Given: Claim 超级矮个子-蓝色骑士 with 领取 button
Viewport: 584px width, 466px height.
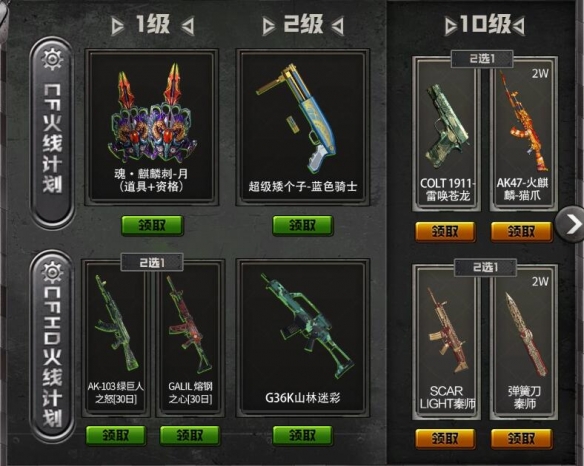Looking at the screenshot, I should (302, 225).
